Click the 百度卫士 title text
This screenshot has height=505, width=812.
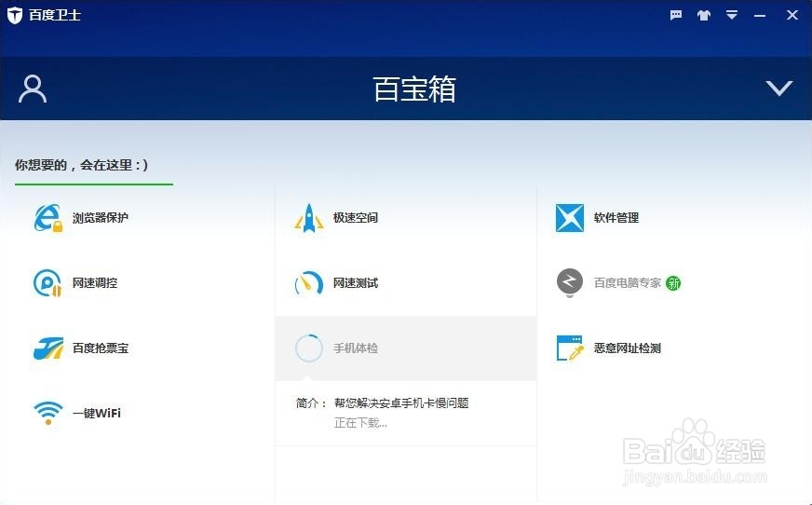point(54,15)
